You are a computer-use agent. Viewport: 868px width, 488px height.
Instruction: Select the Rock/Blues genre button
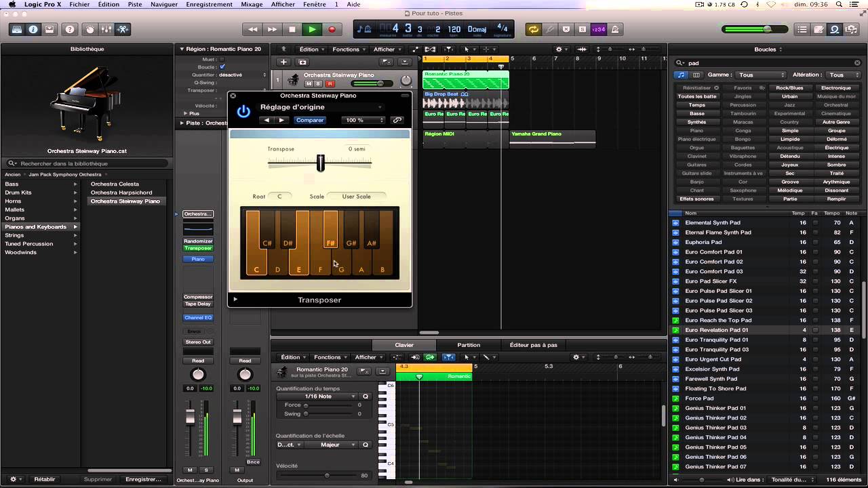[789, 87]
